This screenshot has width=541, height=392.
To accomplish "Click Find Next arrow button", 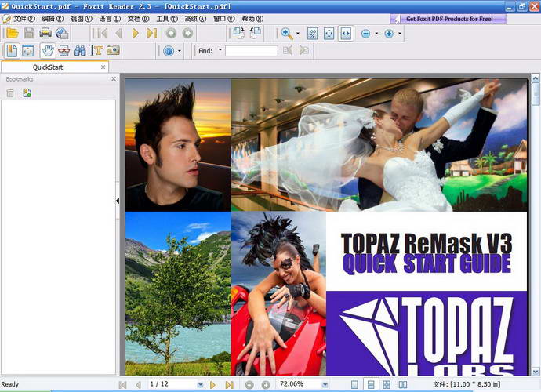I will [x=304, y=51].
